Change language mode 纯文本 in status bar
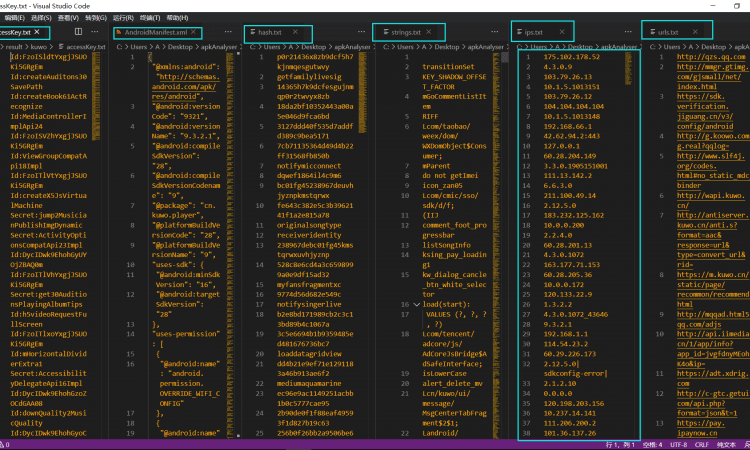Viewport: 750px width, 450px height. pos(726,445)
